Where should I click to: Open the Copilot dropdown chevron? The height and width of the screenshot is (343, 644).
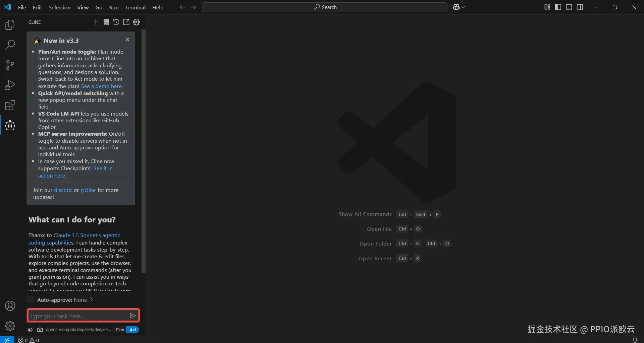tap(463, 7)
